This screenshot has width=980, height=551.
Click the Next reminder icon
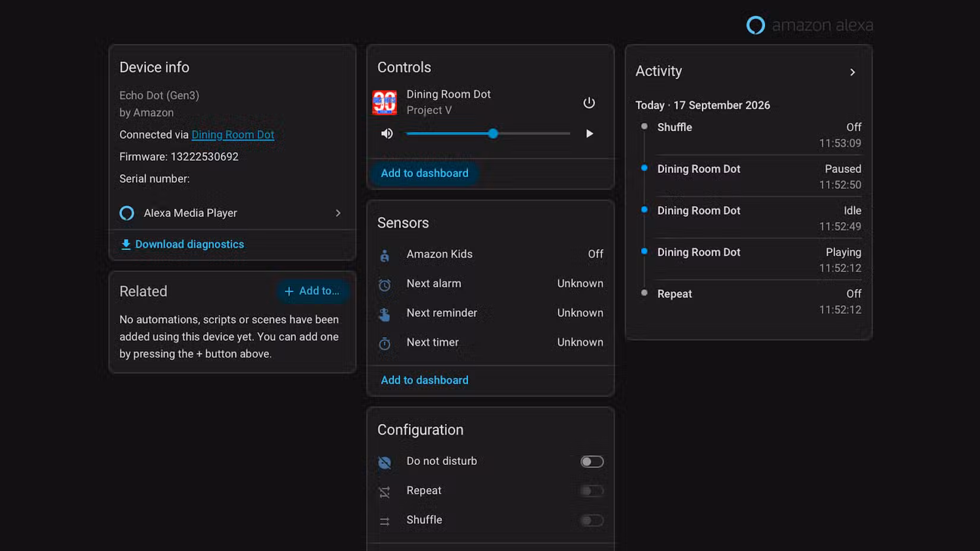384,314
